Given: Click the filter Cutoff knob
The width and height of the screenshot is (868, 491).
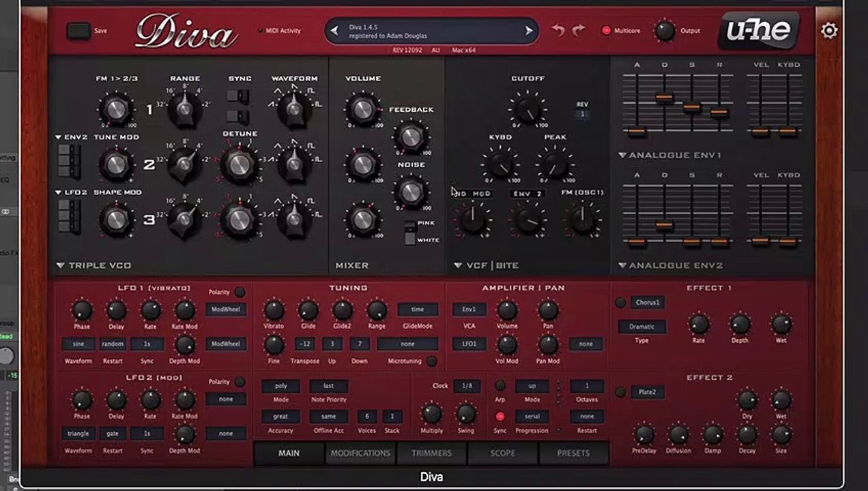Looking at the screenshot, I should click(x=527, y=108).
